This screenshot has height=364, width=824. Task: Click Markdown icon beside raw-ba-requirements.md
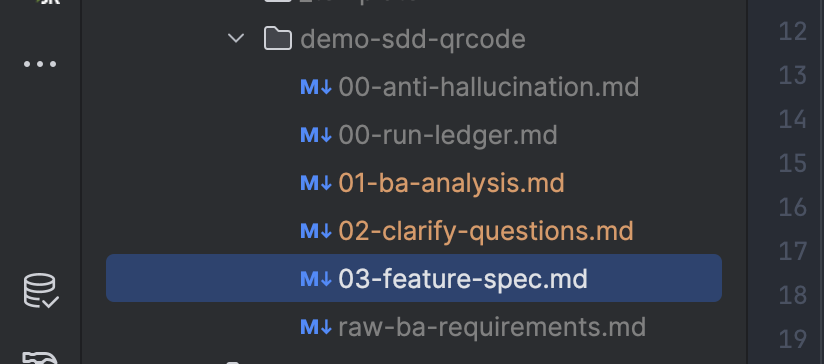(316, 327)
